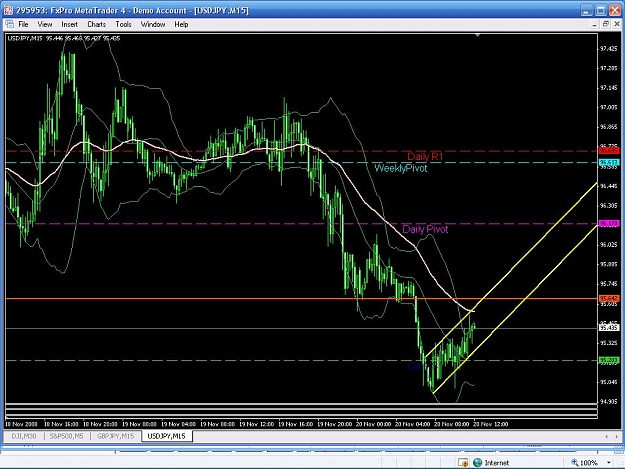This screenshot has height=469, width=625.
Task: Click the current price 95.435 label
Action: click(x=609, y=328)
